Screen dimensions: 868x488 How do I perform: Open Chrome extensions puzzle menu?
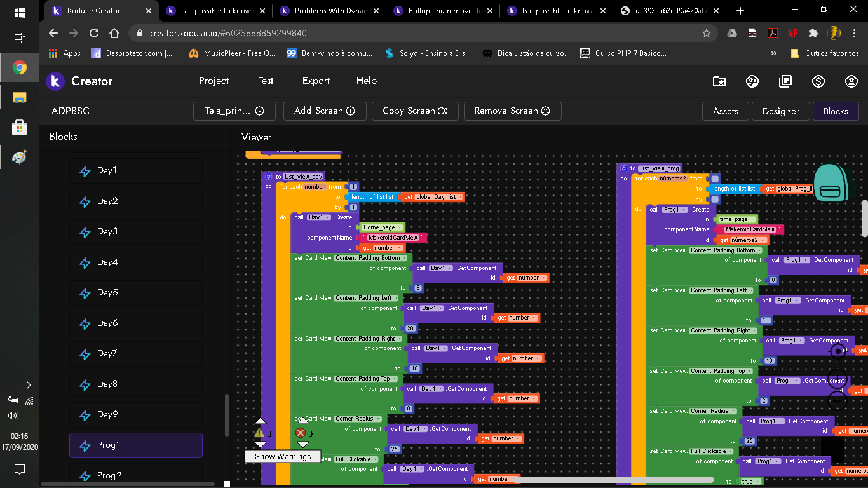(813, 33)
